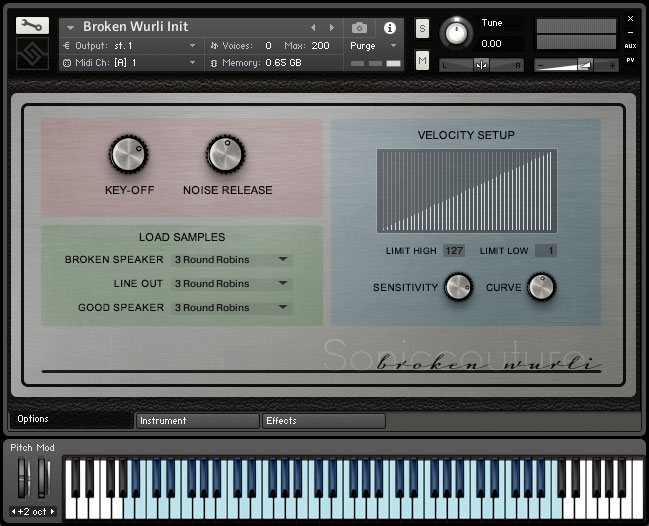This screenshot has height=526, width=649.
Task: Click the Mod wheel
Action: coord(43,477)
